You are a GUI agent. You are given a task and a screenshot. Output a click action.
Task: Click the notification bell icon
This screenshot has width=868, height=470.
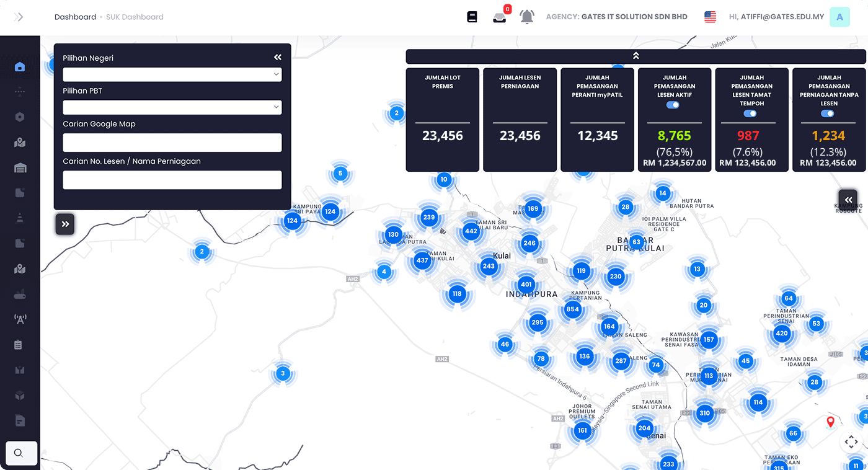[526, 16]
